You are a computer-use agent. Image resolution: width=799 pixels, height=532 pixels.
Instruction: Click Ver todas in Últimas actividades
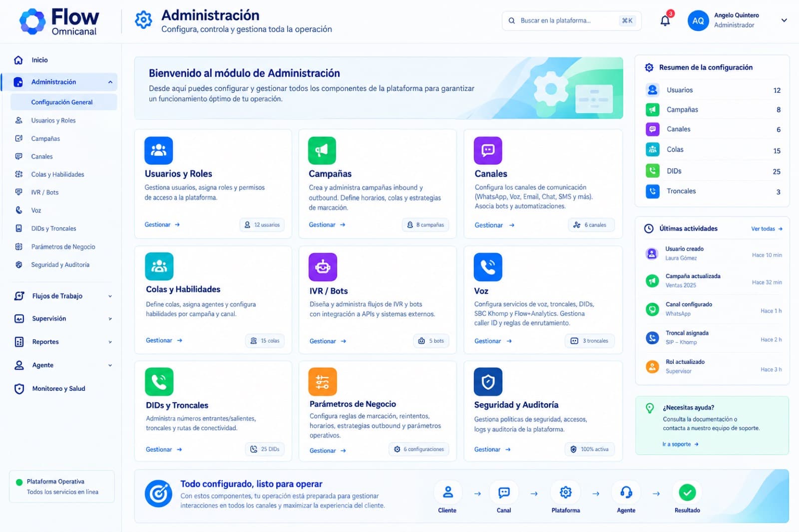coord(767,229)
